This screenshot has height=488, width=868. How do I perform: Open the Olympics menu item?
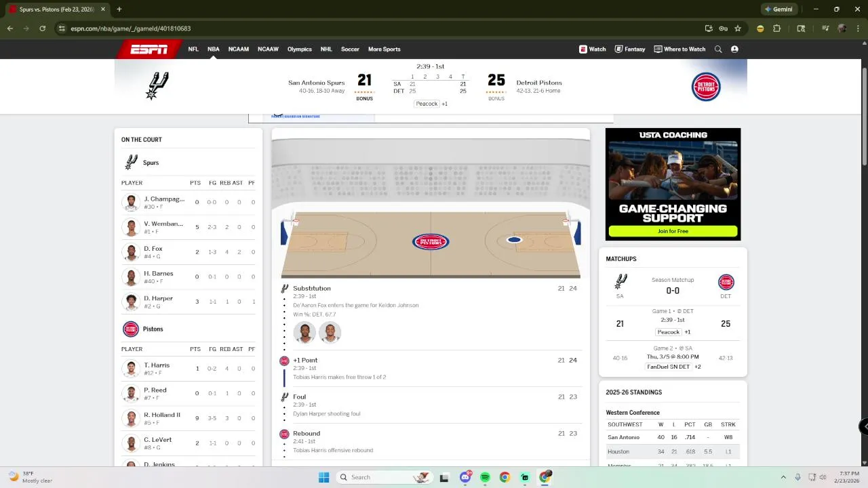[299, 49]
